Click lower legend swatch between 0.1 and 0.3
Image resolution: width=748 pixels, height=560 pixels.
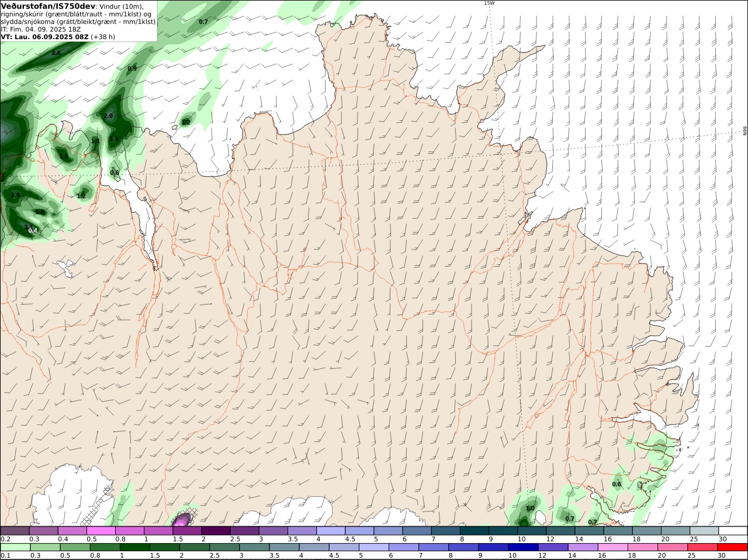click(x=15, y=547)
